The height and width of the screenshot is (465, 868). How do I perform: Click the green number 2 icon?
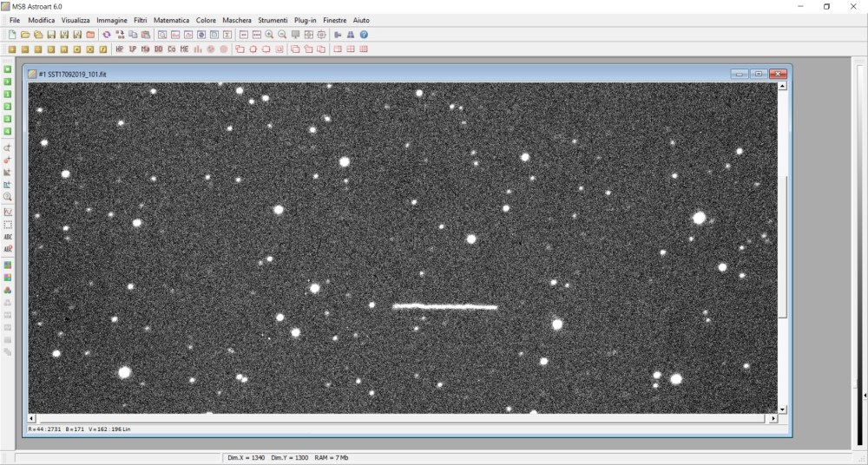(8, 107)
